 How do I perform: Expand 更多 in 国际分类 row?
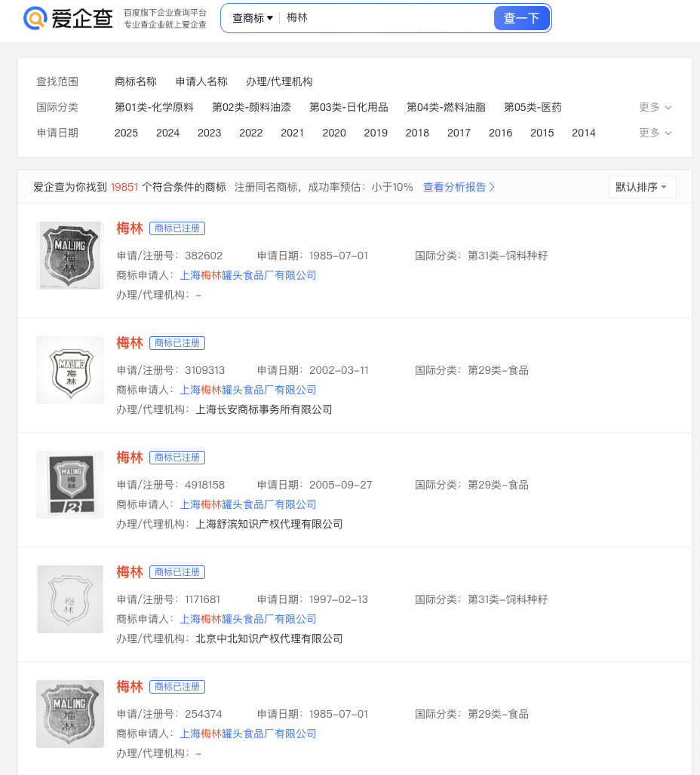tap(655, 107)
